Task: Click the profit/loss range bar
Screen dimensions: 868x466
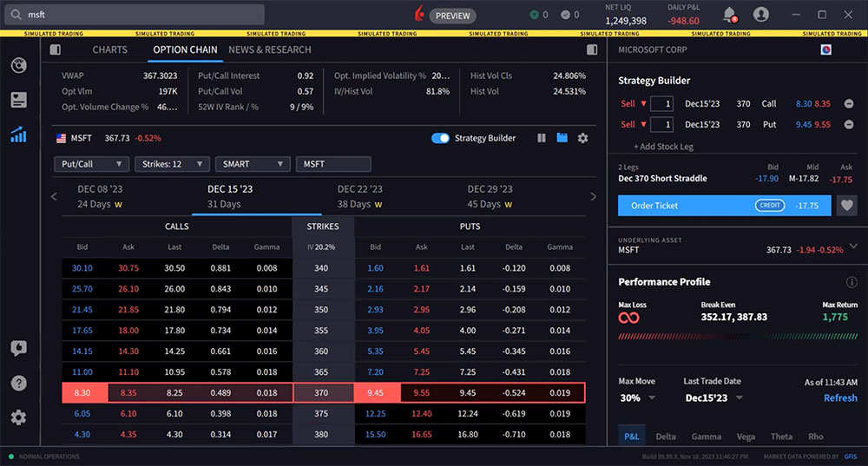Action: click(x=738, y=336)
